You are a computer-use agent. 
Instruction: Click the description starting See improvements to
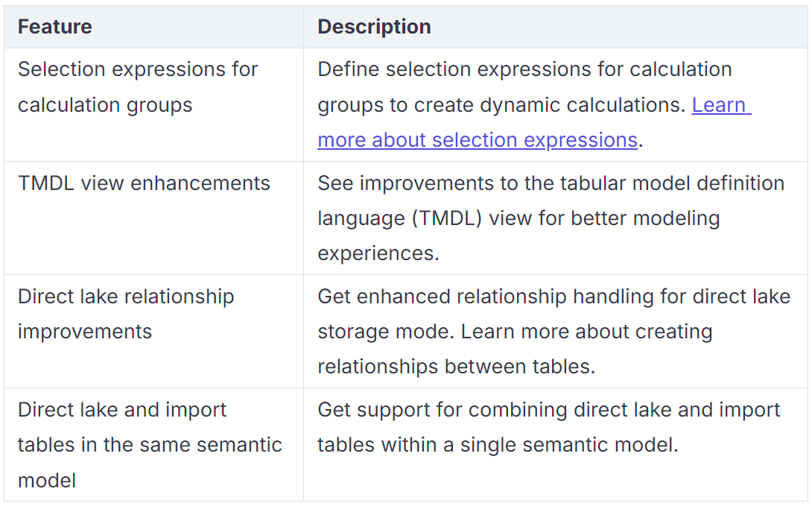tap(551, 183)
